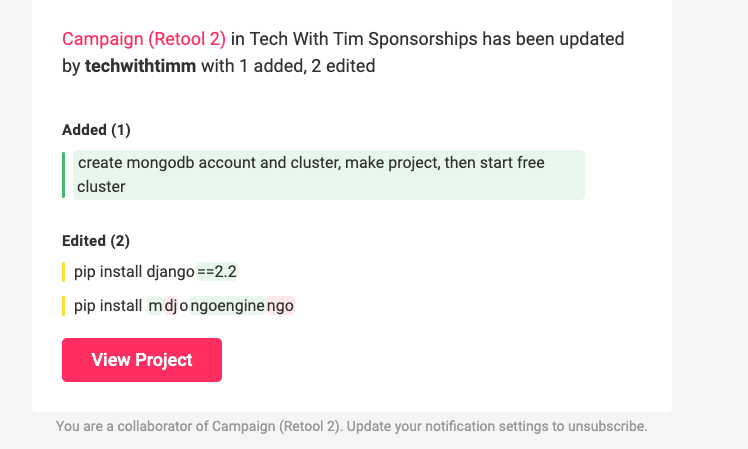Click the yellow bar beside pip install django
Screen dimensions: 748x449
(x=63, y=272)
